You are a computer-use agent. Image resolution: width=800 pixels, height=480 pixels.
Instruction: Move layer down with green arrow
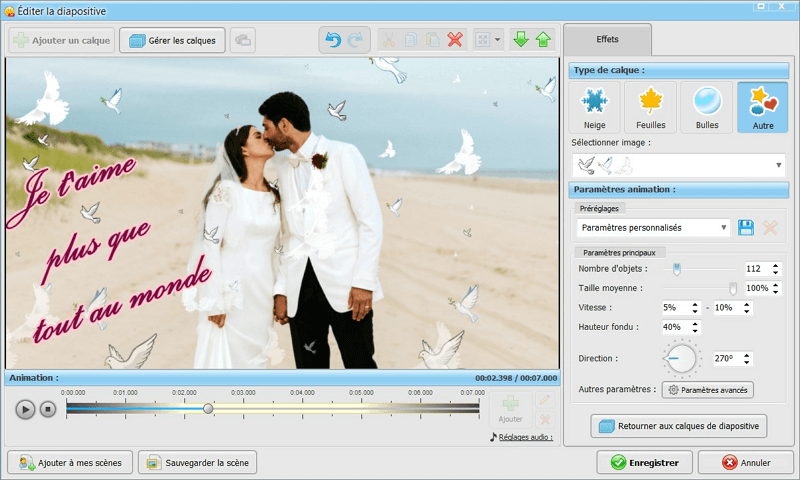[x=521, y=40]
